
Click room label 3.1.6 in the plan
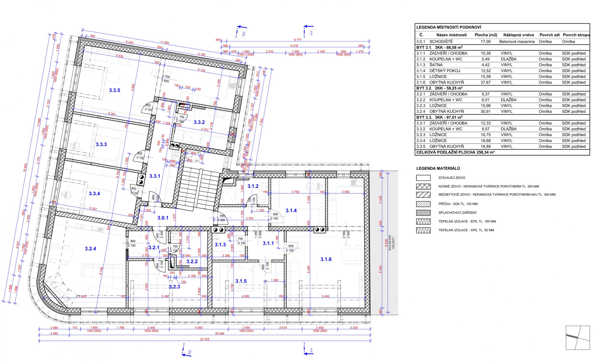[x=326, y=259]
